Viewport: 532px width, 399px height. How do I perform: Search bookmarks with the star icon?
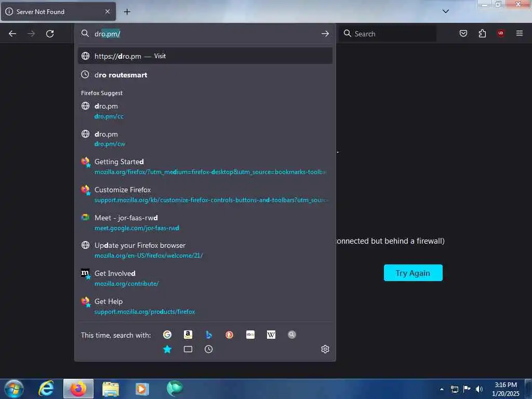click(167, 349)
